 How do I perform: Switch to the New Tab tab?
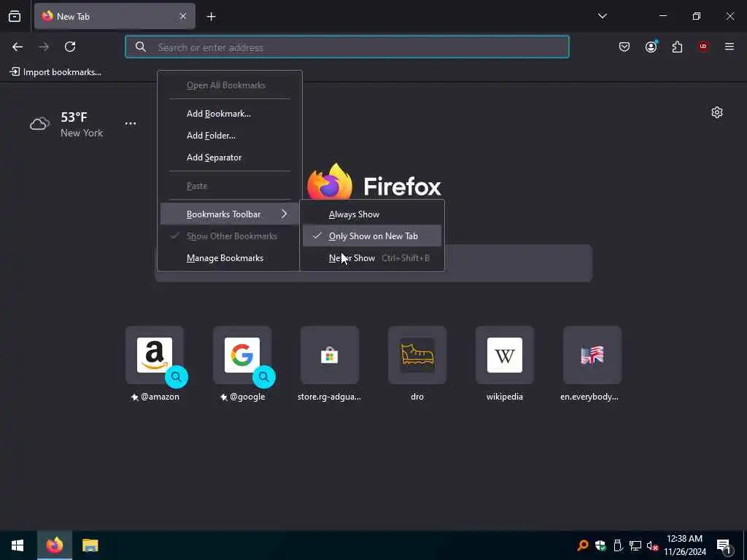(x=115, y=16)
